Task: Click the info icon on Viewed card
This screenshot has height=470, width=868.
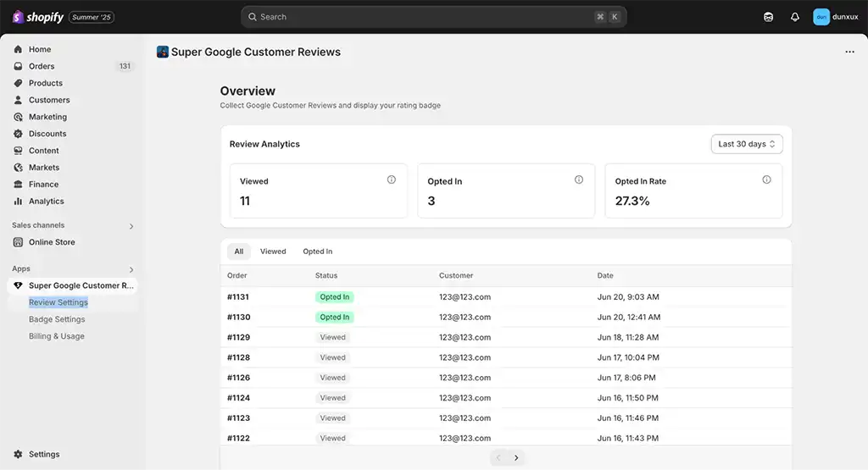Action: (392, 180)
